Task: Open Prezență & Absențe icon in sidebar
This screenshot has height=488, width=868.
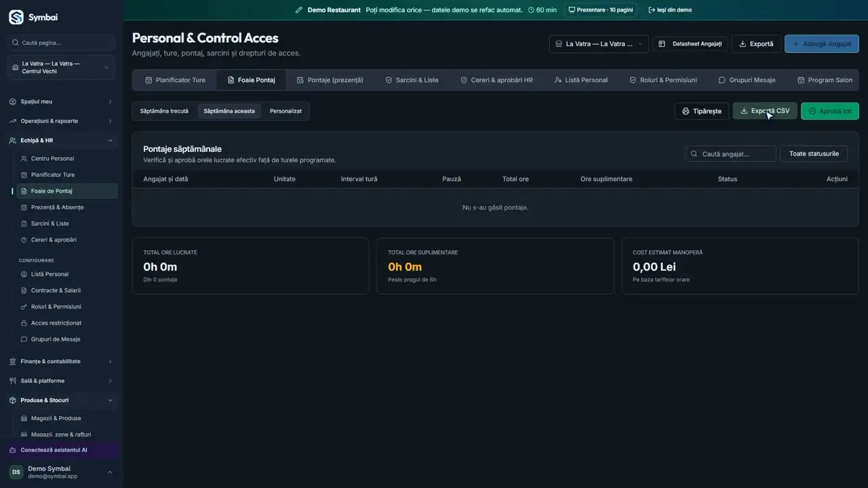Action: click(x=24, y=207)
